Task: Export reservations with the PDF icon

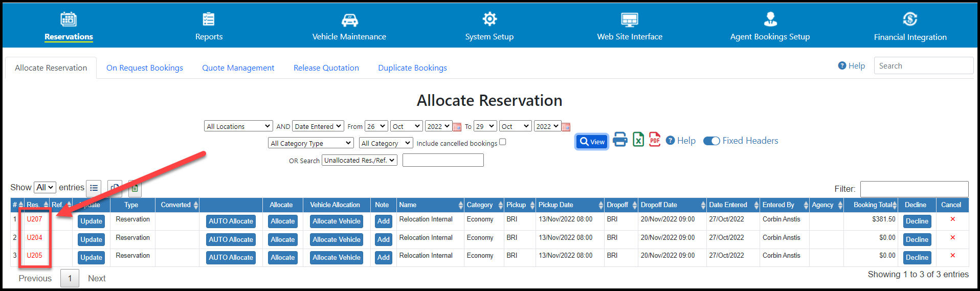Action: pos(655,140)
